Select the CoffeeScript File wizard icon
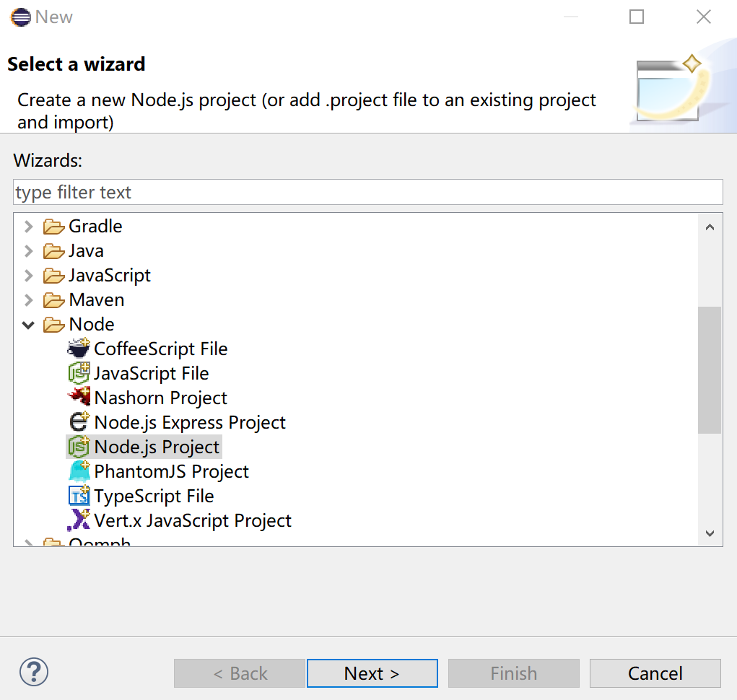 [79, 349]
